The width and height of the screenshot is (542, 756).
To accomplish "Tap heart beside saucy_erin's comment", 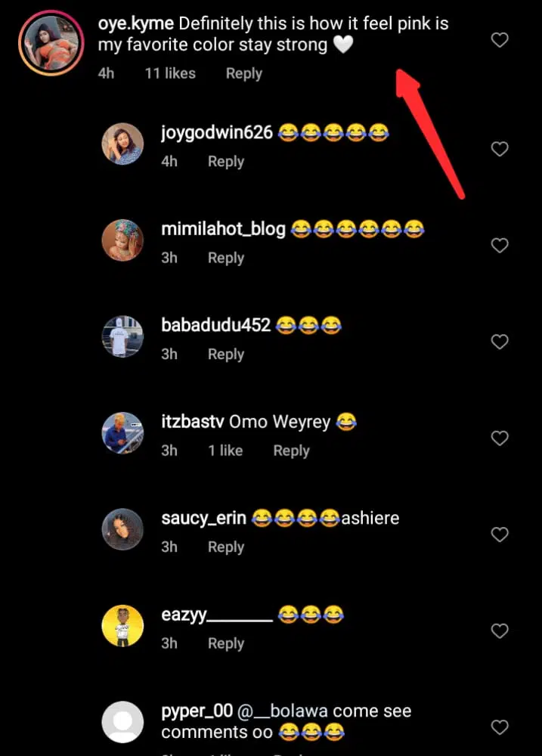I will coord(500,534).
